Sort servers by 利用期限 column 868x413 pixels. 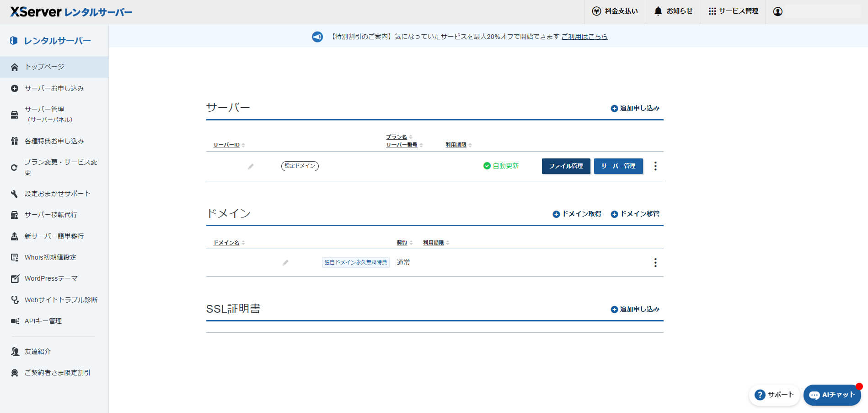coord(459,145)
